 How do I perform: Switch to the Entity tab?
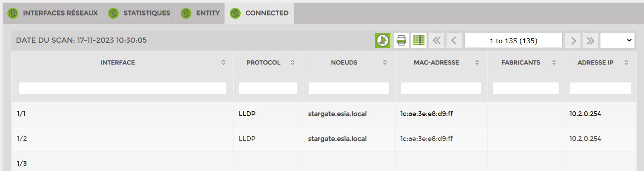point(200,13)
